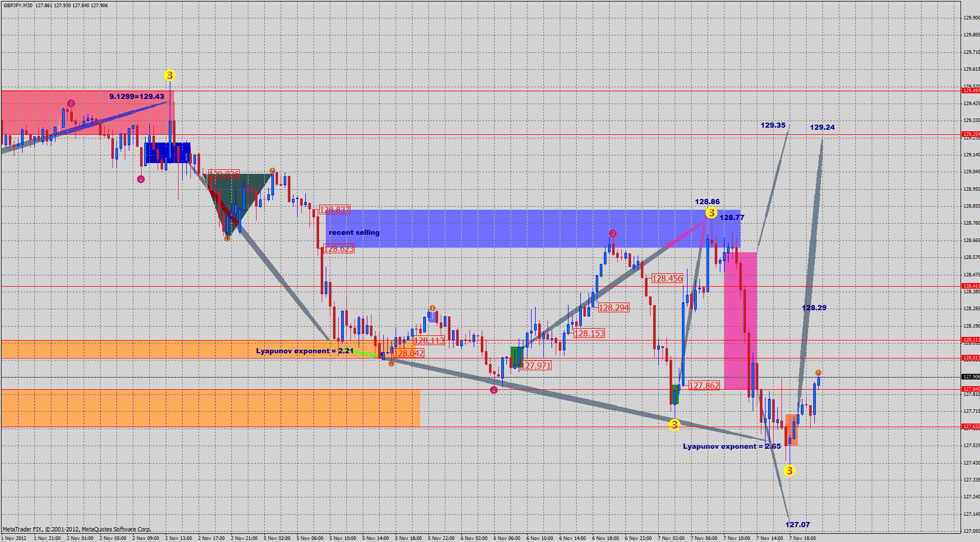This screenshot has height=542, width=980.
Task: Select the orange 1 marker at the dark triangle's bottom apex
Action: (x=227, y=238)
